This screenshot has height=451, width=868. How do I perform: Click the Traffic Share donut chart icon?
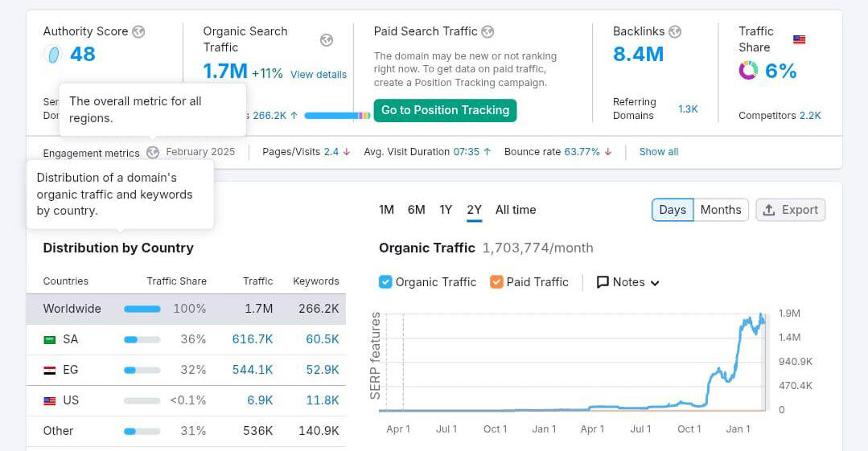pyautogui.click(x=748, y=72)
